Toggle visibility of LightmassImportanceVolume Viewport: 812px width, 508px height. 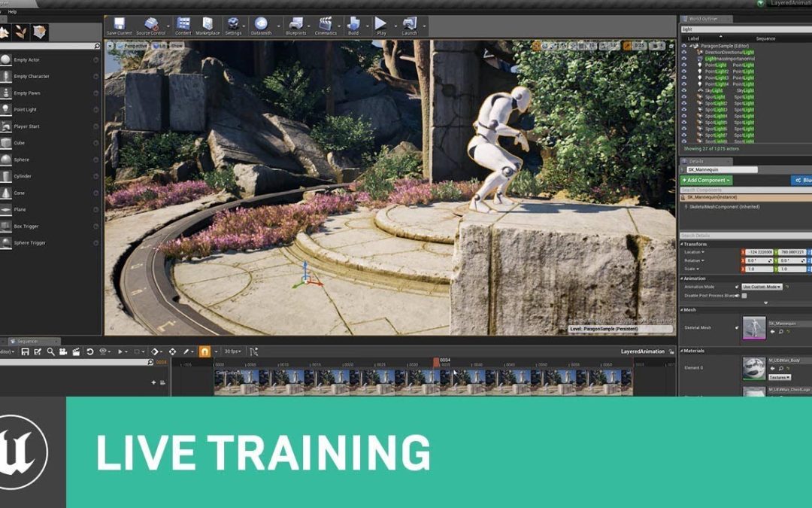coord(684,59)
